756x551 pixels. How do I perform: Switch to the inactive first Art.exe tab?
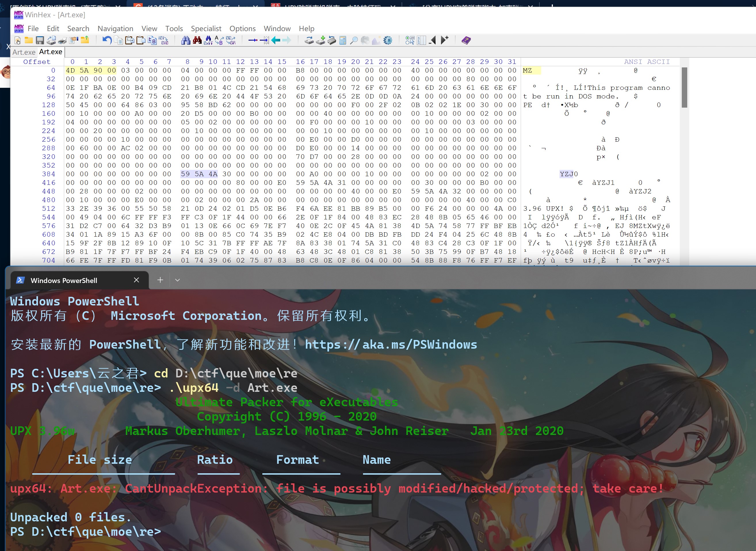pos(24,52)
